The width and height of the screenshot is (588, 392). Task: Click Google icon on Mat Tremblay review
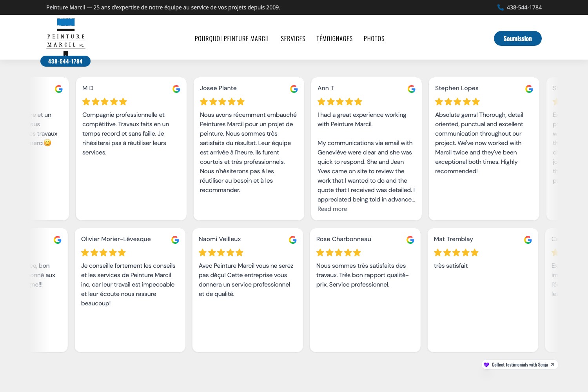tap(528, 240)
